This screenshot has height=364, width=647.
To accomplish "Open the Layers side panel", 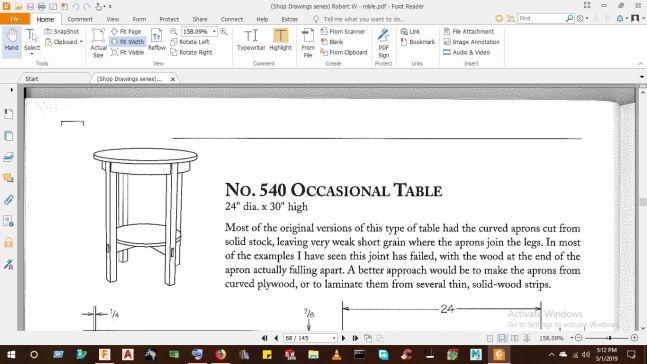I will [8, 157].
